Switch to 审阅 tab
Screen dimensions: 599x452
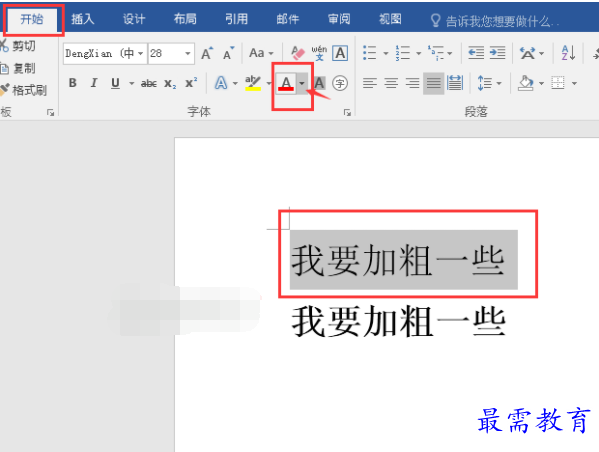pyautogui.click(x=339, y=19)
